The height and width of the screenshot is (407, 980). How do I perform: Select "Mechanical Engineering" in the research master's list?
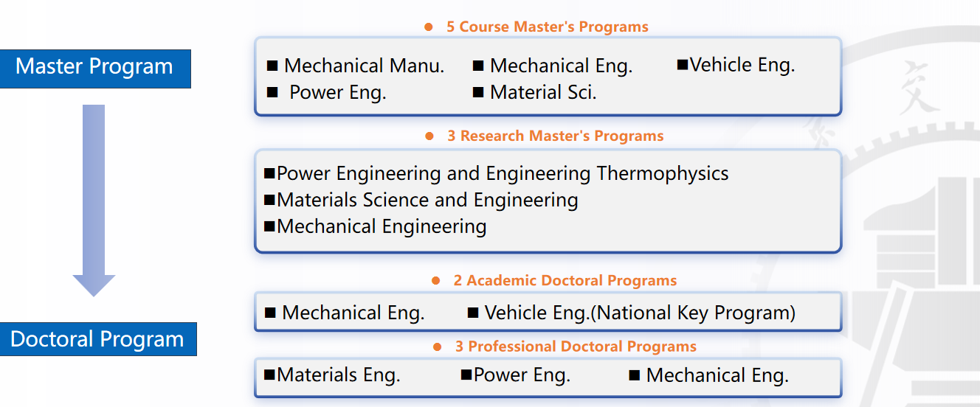[382, 226]
